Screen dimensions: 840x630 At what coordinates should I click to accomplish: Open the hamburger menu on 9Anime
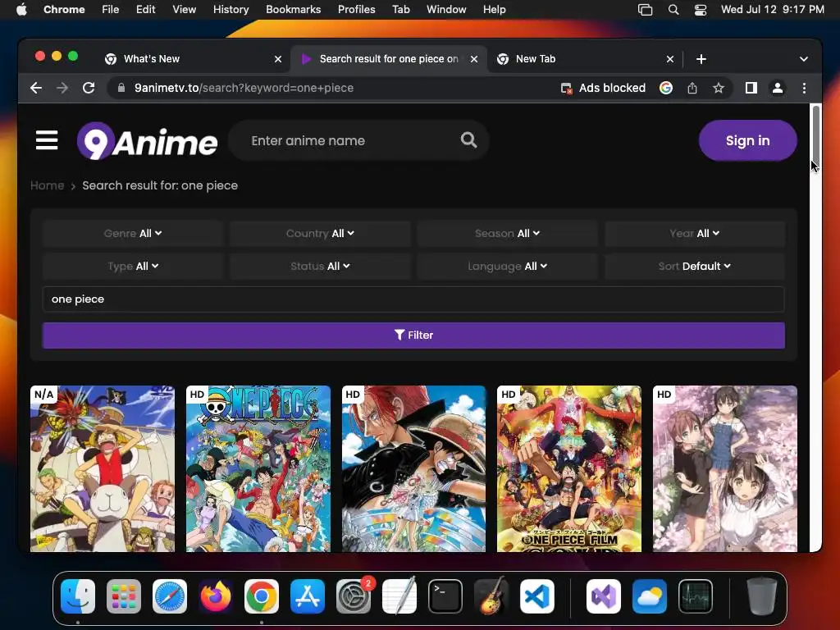[x=47, y=140]
